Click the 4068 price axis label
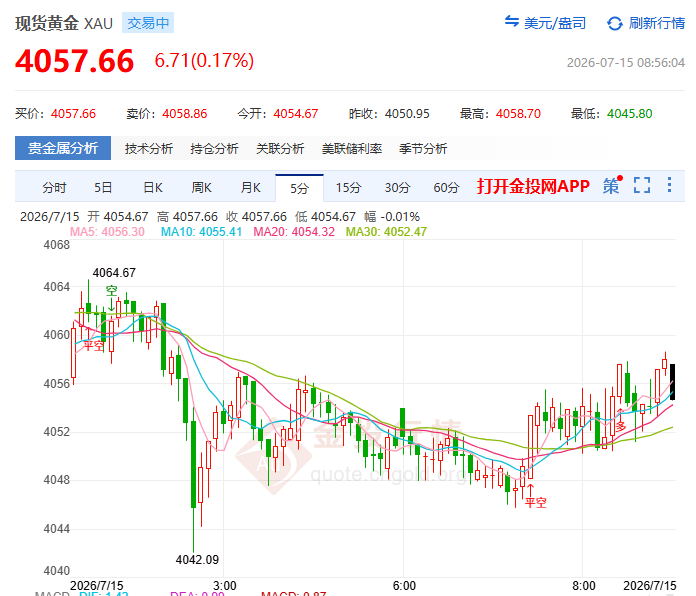The image size is (696, 596). click(x=57, y=245)
